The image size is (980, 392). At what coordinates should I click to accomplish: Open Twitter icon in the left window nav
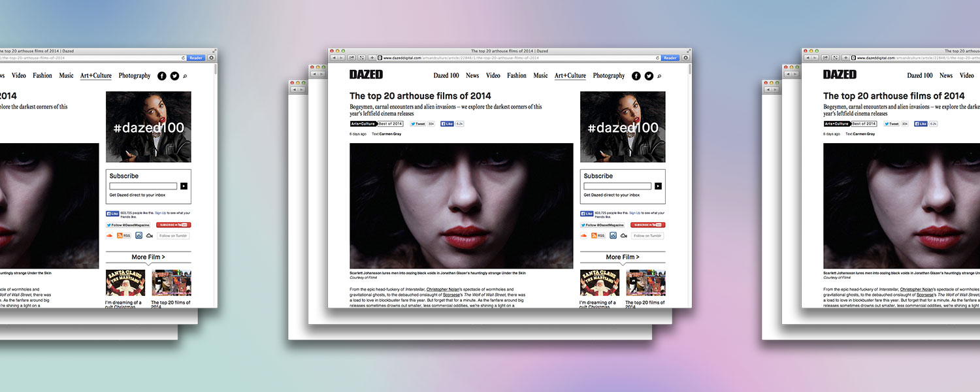[x=174, y=76]
